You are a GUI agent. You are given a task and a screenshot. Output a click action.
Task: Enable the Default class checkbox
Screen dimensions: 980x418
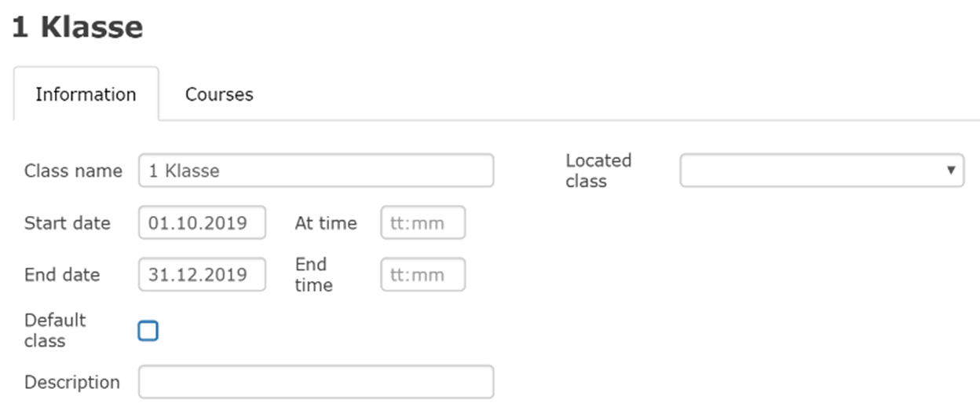click(148, 331)
